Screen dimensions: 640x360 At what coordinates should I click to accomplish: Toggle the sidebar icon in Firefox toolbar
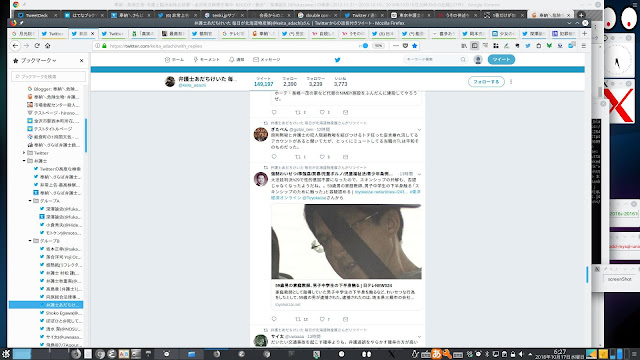tap(474, 46)
